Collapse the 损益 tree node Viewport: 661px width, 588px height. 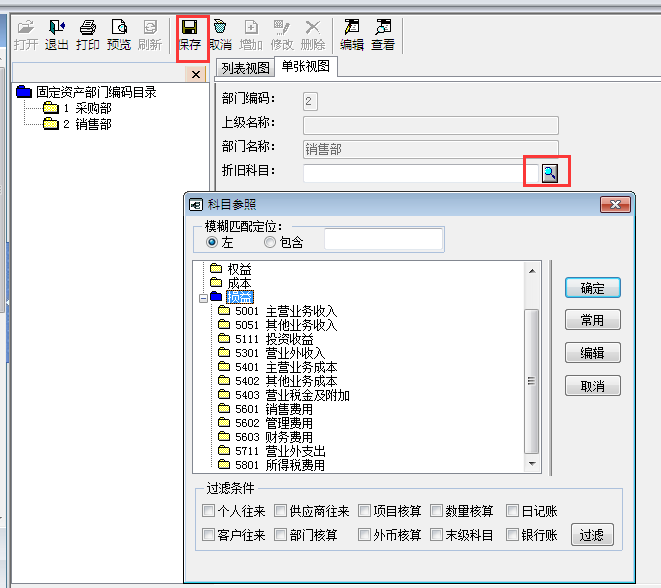(x=204, y=297)
